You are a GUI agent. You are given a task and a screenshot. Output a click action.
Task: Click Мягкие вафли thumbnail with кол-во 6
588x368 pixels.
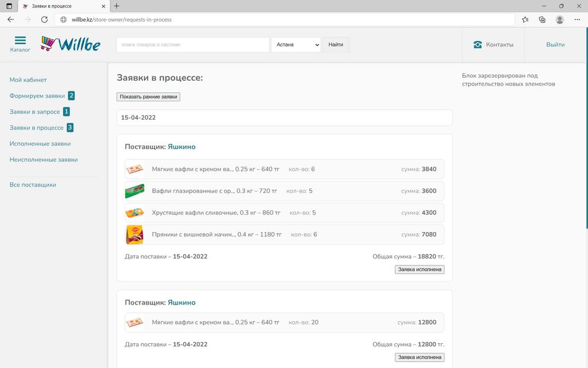(x=135, y=170)
